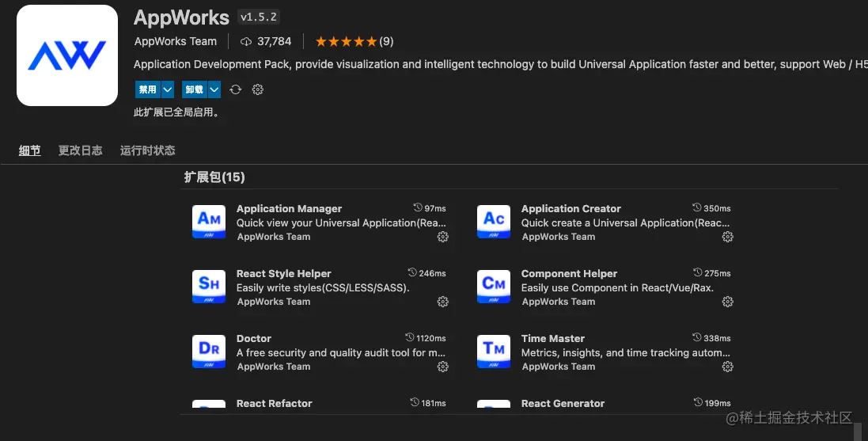The width and height of the screenshot is (868, 441).
Task: Switch to the 运行时状态 tab
Action: tap(147, 150)
